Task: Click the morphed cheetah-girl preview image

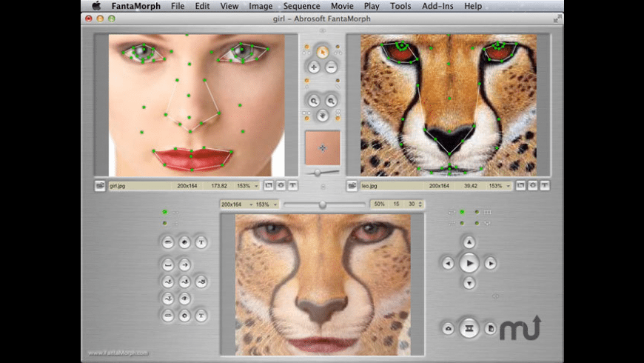Action: coord(323,285)
